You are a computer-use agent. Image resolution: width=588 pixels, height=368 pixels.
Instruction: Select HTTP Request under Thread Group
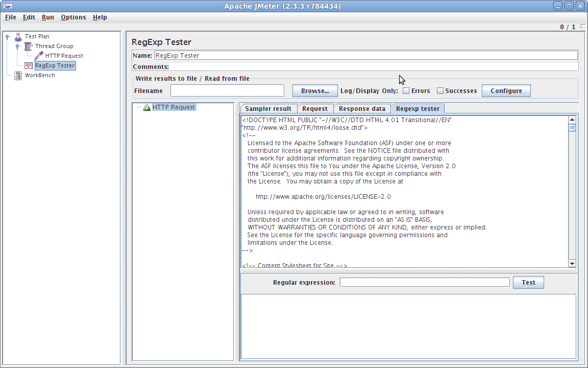coord(64,56)
